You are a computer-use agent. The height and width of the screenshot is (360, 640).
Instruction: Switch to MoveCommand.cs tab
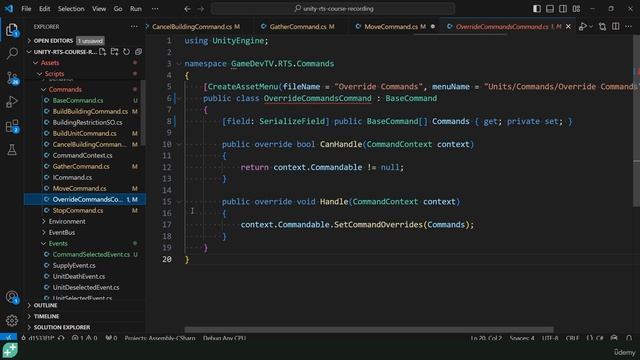click(394, 27)
